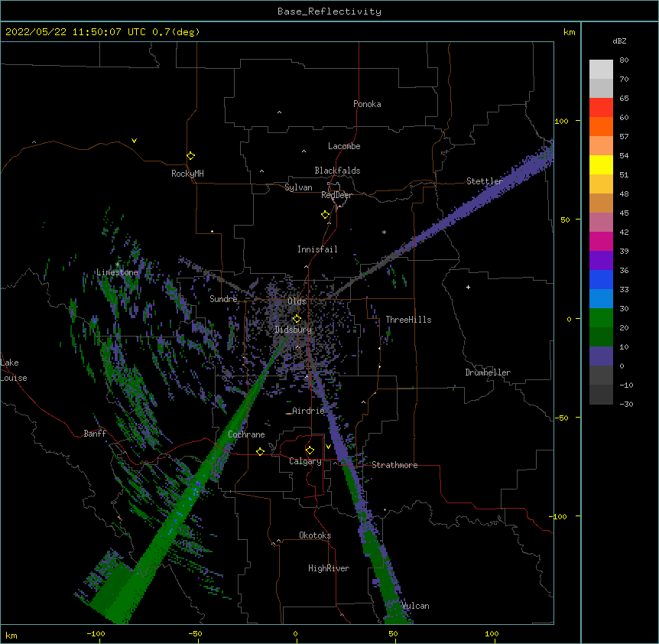659x644 pixels.
Task: Click the Strathmore city label
Action: [x=394, y=465]
